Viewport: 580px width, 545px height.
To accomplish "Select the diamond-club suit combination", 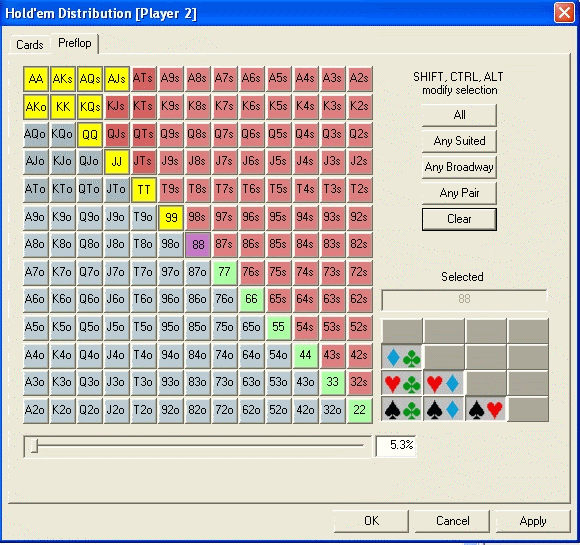I will [x=402, y=357].
